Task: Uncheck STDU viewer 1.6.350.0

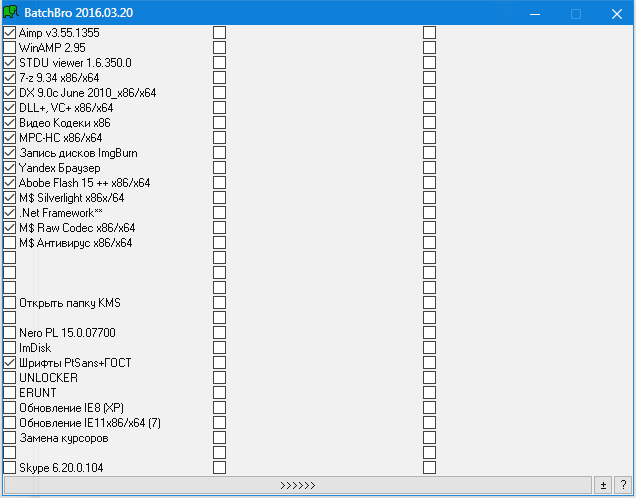Action: tap(10, 63)
